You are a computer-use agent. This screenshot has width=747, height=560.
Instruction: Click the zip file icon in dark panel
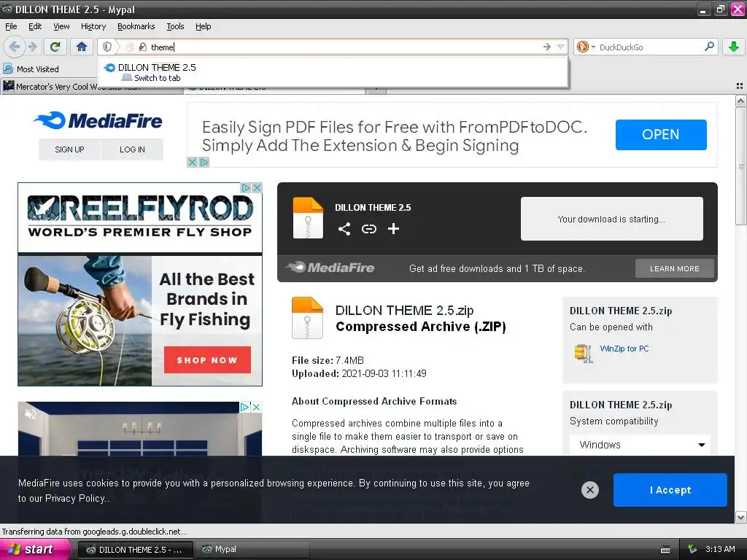pyautogui.click(x=308, y=217)
